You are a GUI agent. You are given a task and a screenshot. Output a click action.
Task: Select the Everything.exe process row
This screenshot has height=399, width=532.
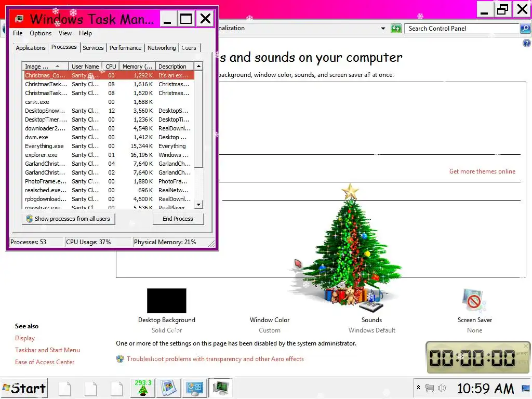(109, 146)
